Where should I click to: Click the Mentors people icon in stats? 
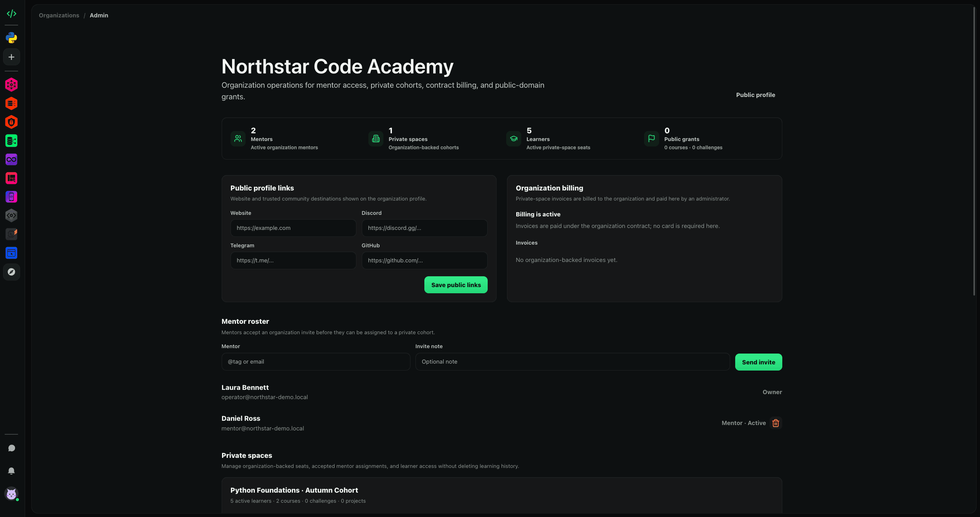pos(238,139)
